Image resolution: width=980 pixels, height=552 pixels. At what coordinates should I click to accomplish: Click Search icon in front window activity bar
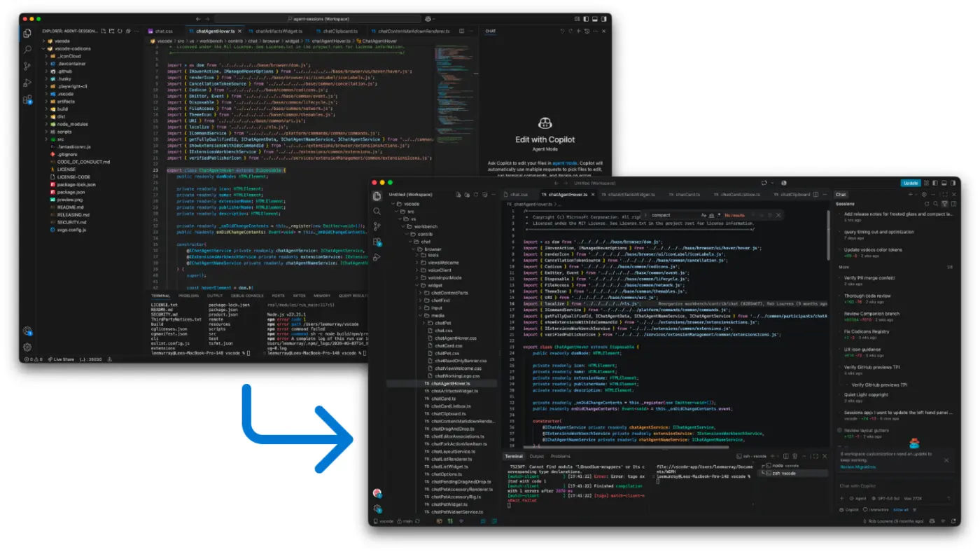[x=377, y=212]
